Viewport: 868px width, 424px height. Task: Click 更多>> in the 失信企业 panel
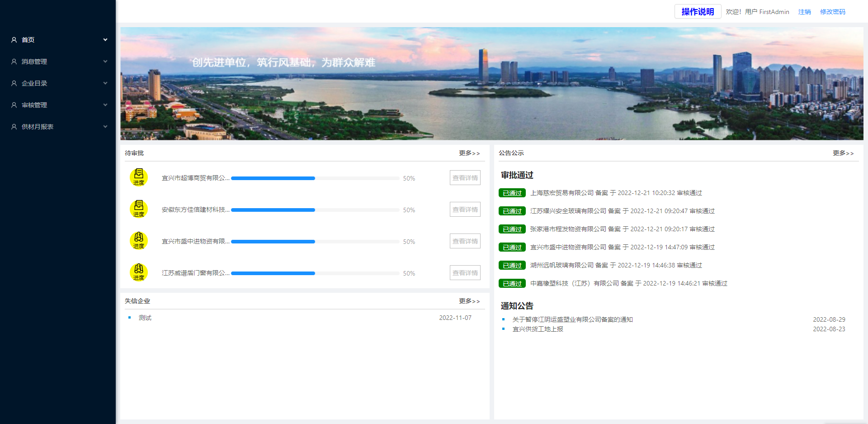(469, 301)
